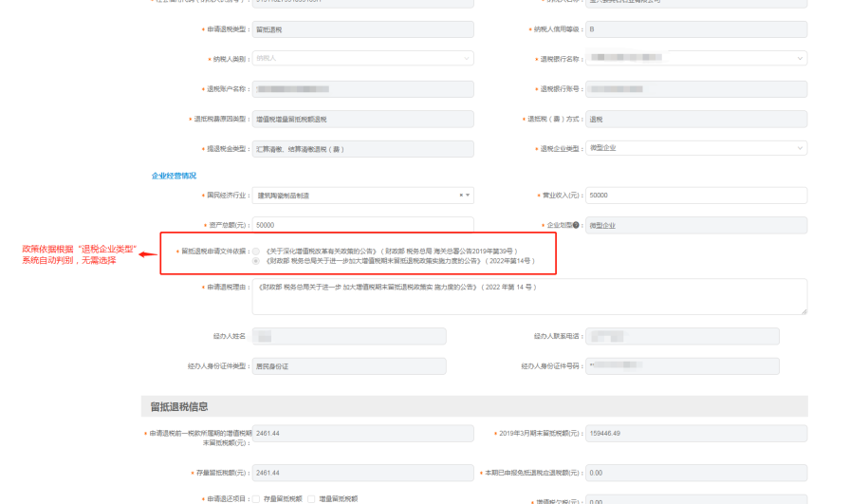Click the 申请退税理由 text area
This screenshot has height=504, width=868.
click(x=529, y=297)
